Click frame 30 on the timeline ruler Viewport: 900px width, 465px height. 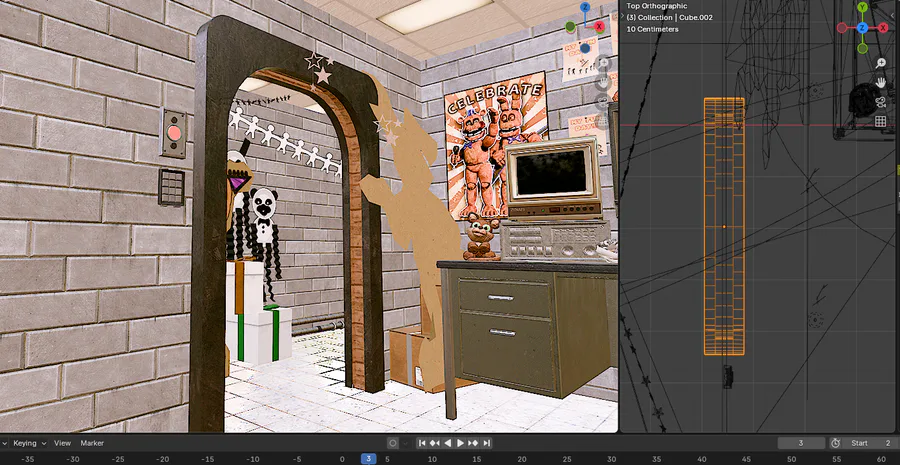click(x=611, y=459)
